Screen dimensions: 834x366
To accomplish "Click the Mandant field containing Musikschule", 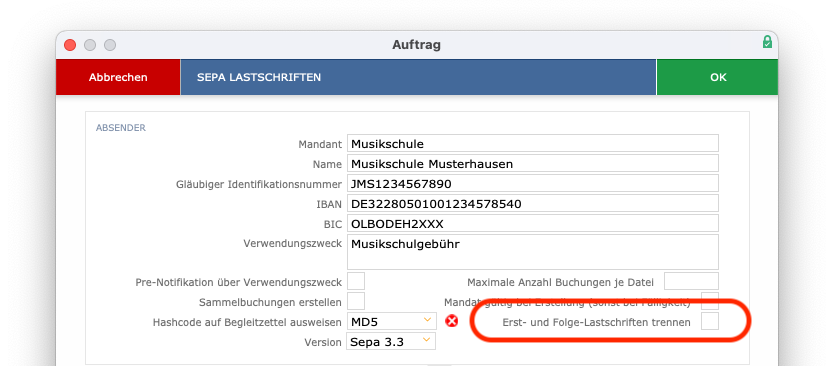I will [533, 143].
